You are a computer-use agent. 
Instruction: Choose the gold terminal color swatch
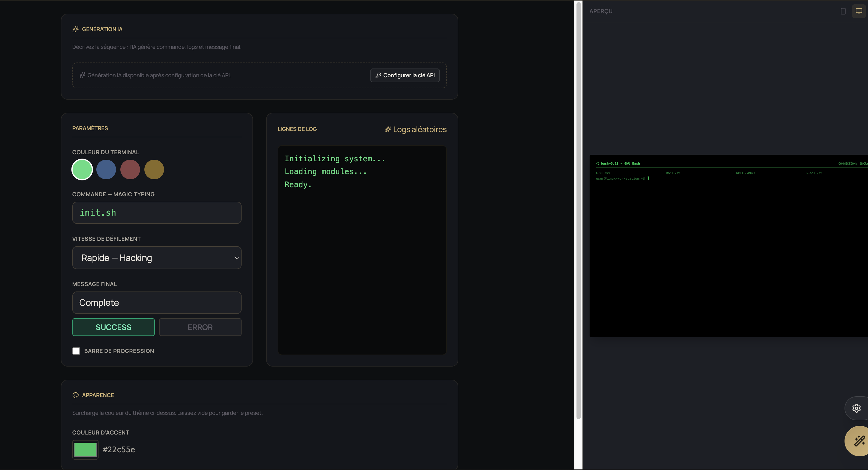click(154, 169)
